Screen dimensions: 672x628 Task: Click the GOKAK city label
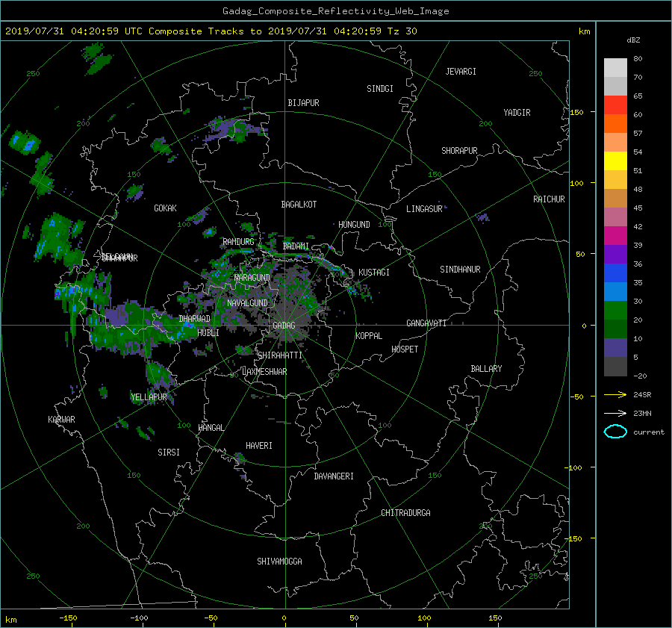coord(165,208)
